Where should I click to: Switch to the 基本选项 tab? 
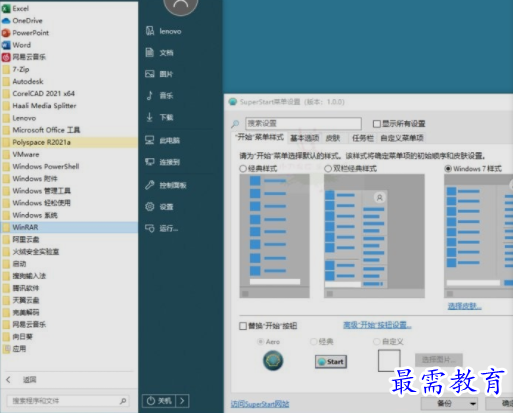tap(304, 138)
